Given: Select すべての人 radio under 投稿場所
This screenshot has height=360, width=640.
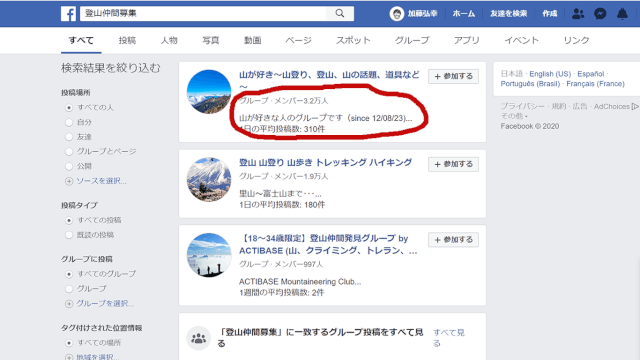Looking at the screenshot, I should 69,108.
